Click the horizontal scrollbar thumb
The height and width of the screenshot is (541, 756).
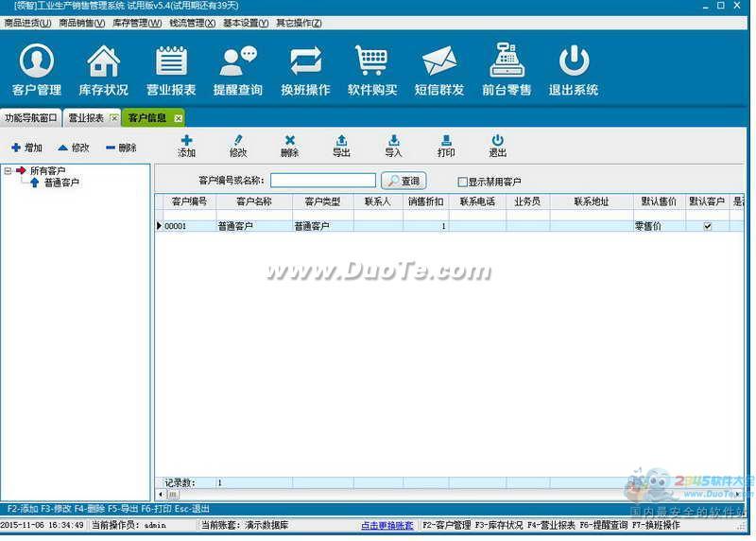point(173,495)
